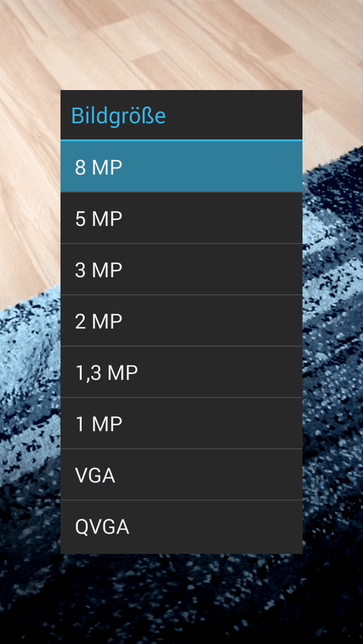
Task: Choose the 1 MP option
Action: tap(181, 423)
